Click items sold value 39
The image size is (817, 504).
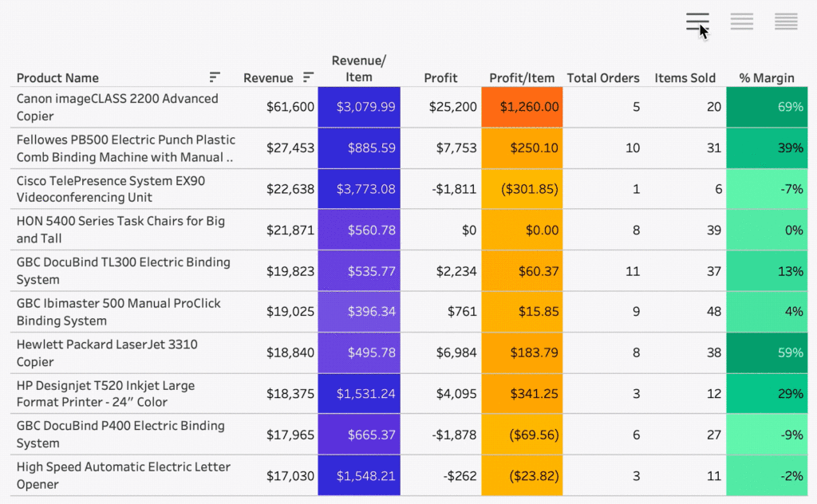pos(714,230)
